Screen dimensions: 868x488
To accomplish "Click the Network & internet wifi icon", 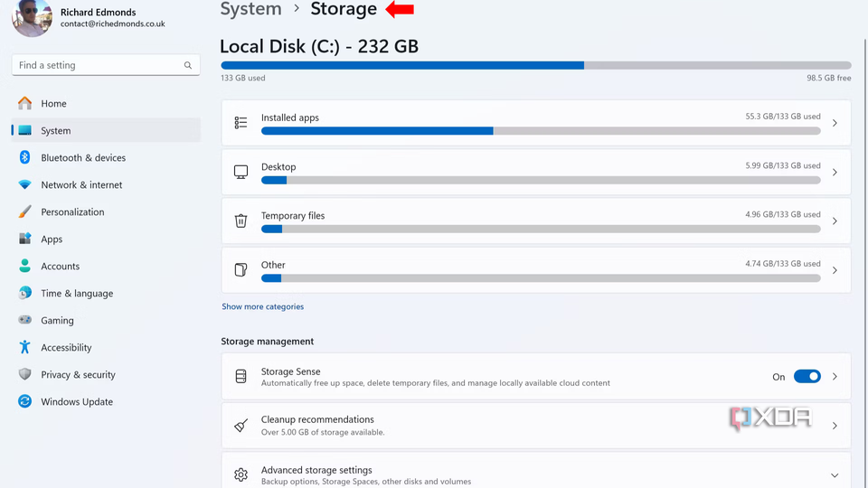I will pos(24,184).
